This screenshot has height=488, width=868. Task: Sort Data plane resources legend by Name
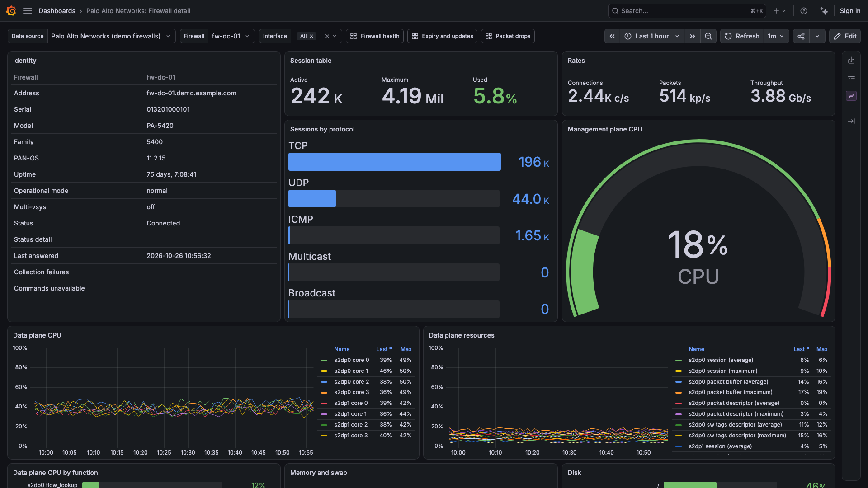696,349
